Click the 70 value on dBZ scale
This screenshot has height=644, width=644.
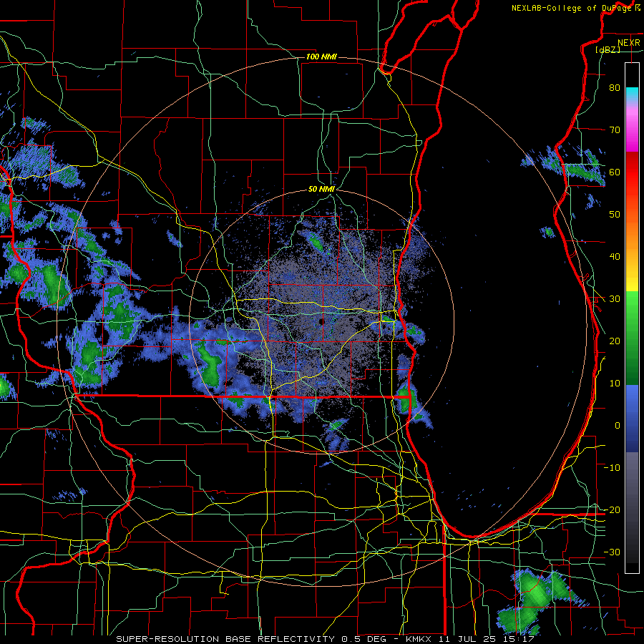615,130
